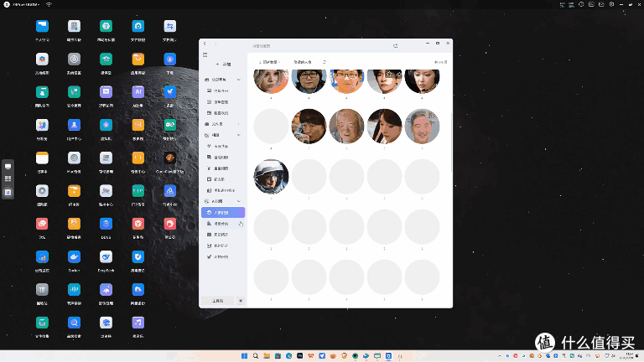The height and width of the screenshot is (362, 644).
Task: Open the monkey face desktop icon
Action: pos(169,158)
